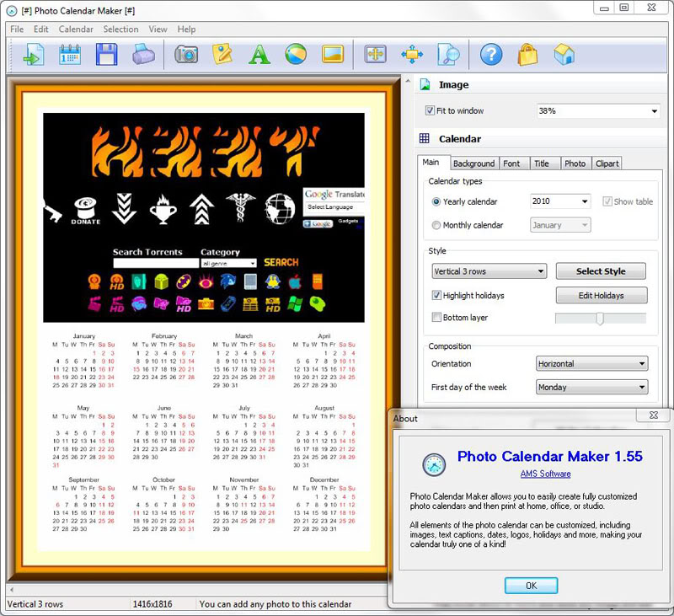Viewport: 674px width, 616px height.
Task: Click the camera add photo icon
Action: click(186, 55)
